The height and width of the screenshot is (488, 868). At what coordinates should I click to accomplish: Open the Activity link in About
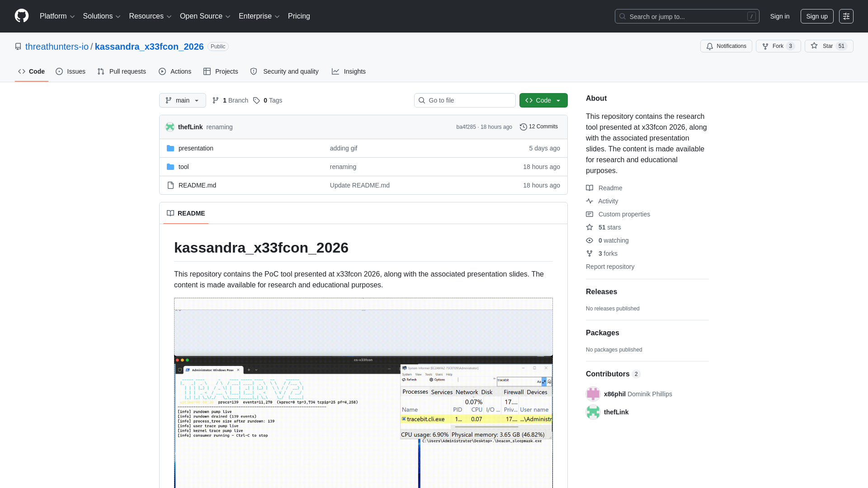tap(602, 201)
